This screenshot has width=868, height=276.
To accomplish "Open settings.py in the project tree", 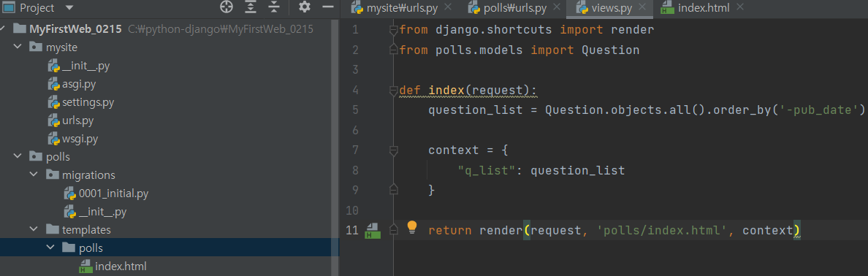I will click(88, 102).
